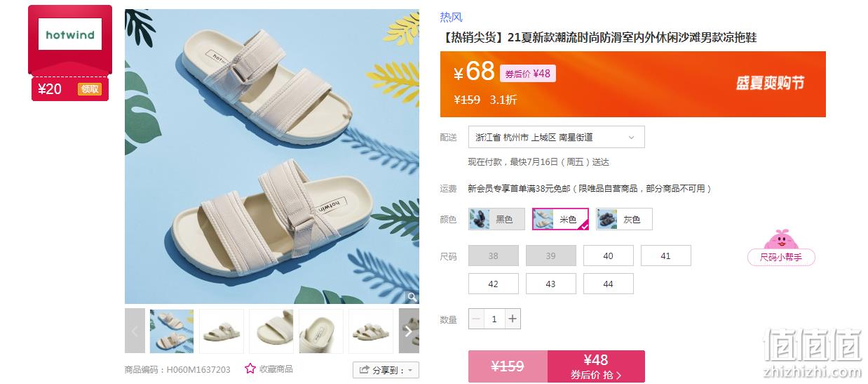The image size is (868, 384).
Task: Click the 领取 coupon claim button
Action: click(x=90, y=89)
